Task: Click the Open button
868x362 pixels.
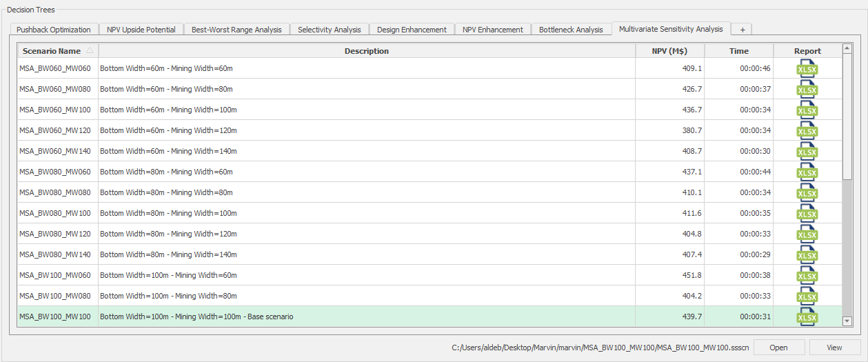Action: tap(778, 348)
